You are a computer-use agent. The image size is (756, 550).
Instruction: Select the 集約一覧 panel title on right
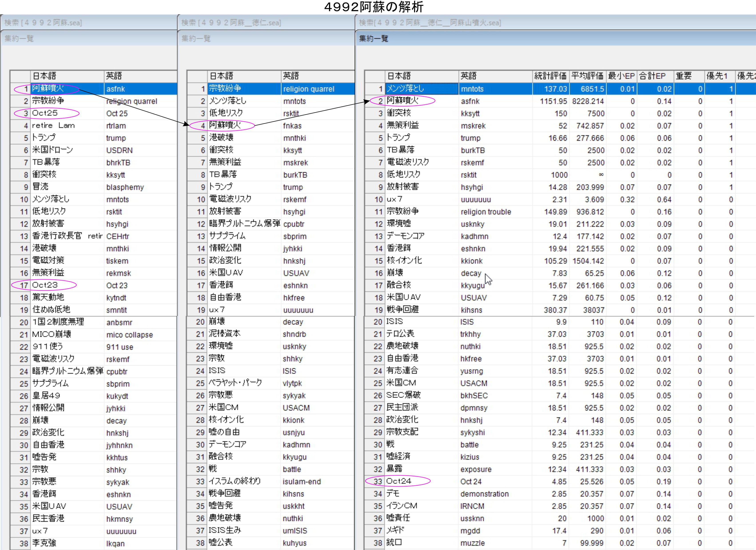coord(373,39)
